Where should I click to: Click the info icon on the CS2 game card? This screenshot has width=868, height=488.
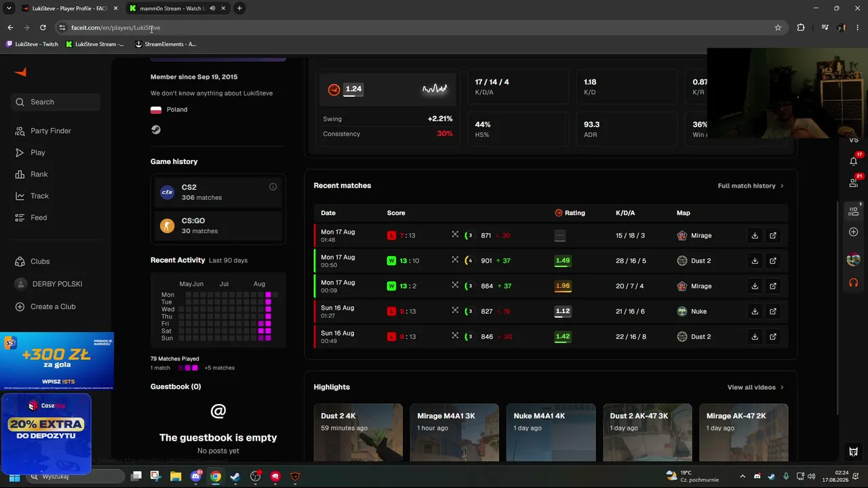click(273, 187)
